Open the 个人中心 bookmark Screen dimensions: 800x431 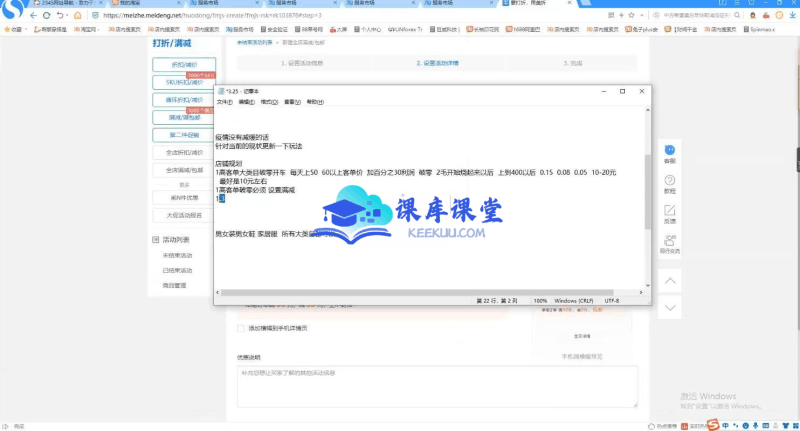pyautogui.click(x=367, y=30)
